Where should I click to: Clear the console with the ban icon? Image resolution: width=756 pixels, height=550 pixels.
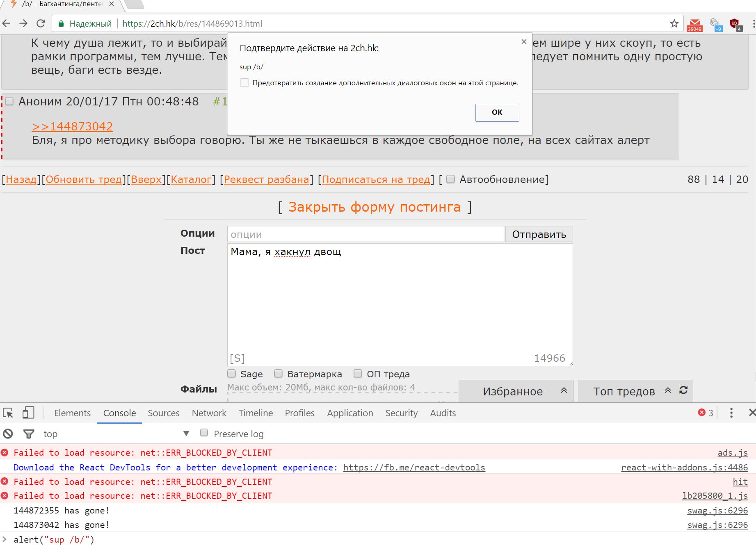(x=8, y=434)
